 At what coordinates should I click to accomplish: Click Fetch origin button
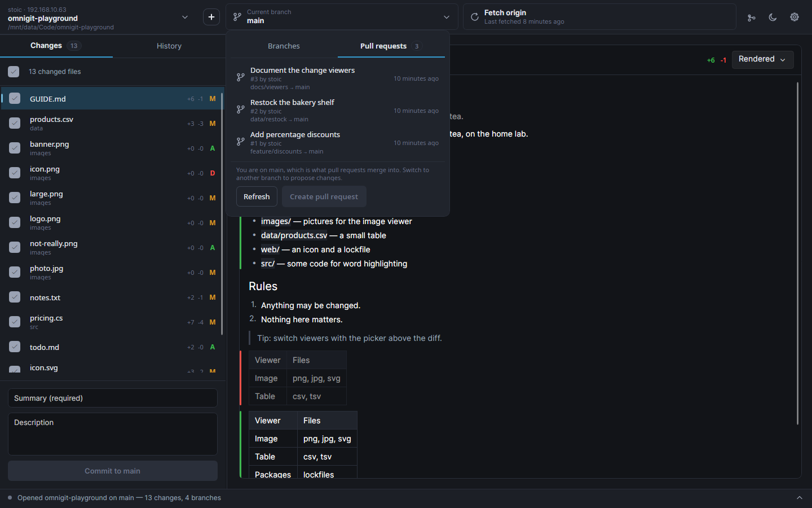599,17
